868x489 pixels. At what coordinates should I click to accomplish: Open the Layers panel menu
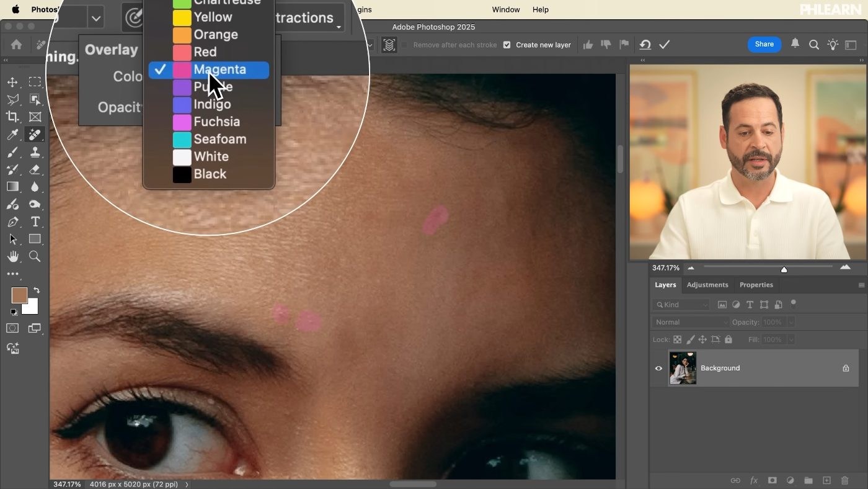tap(861, 285)
